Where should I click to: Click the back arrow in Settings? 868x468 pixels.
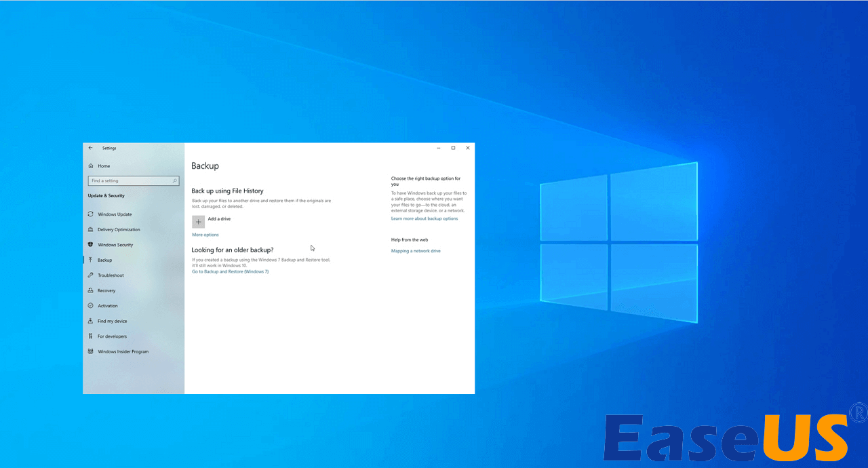[90, 148]
